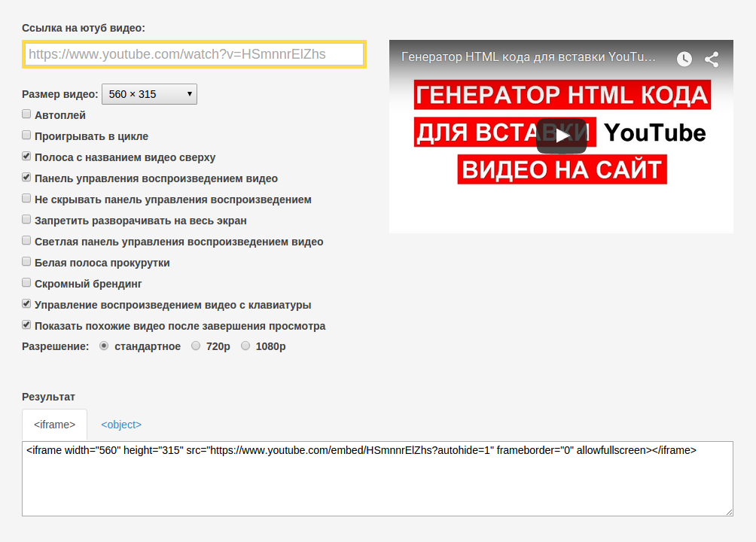
Task: Click the Результат heading
Action: point(48,397)
